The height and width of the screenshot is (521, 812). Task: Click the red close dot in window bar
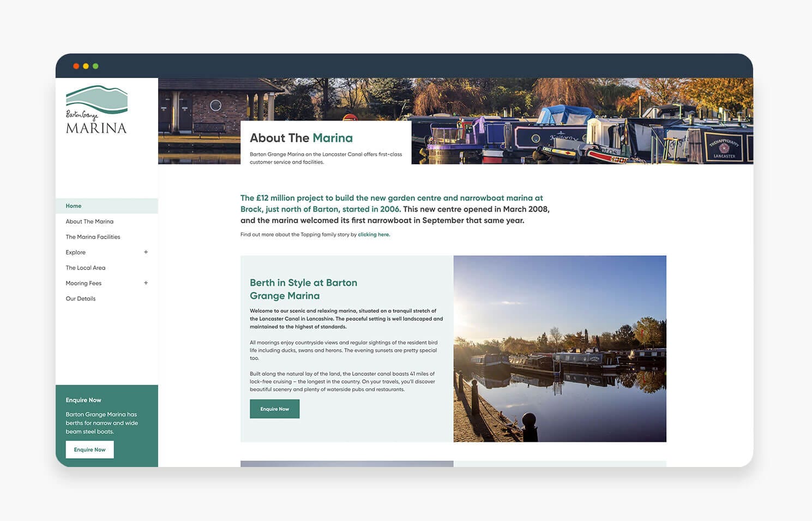[76, 66]
